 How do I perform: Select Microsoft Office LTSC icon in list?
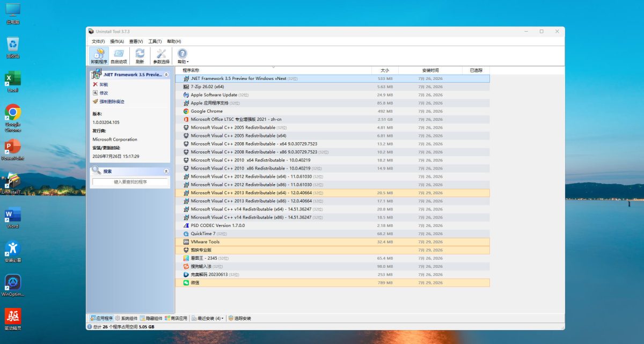point(186,119)
